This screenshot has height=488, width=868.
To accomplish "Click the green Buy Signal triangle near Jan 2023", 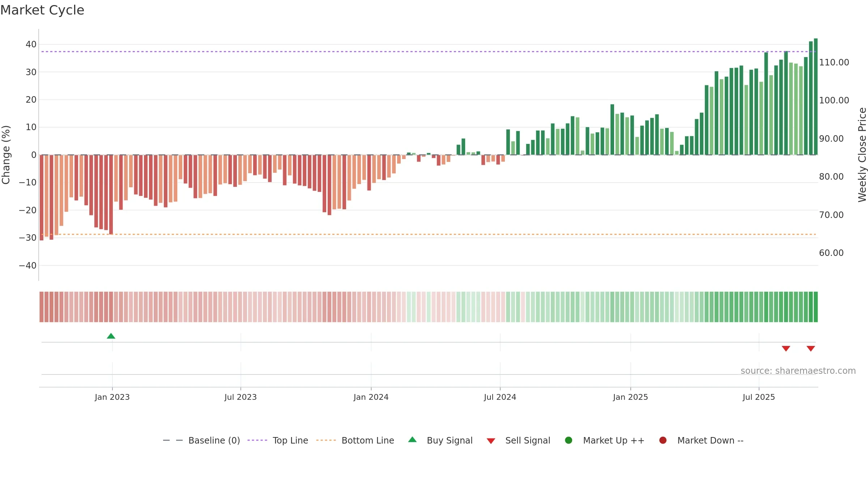I will 111,336.
